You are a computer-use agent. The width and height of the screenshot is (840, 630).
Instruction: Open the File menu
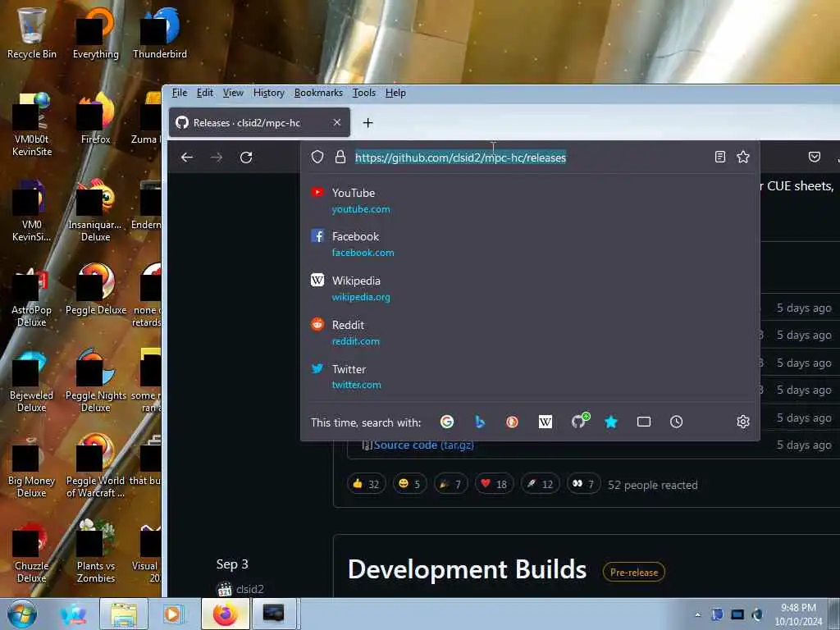click(180, 93)
